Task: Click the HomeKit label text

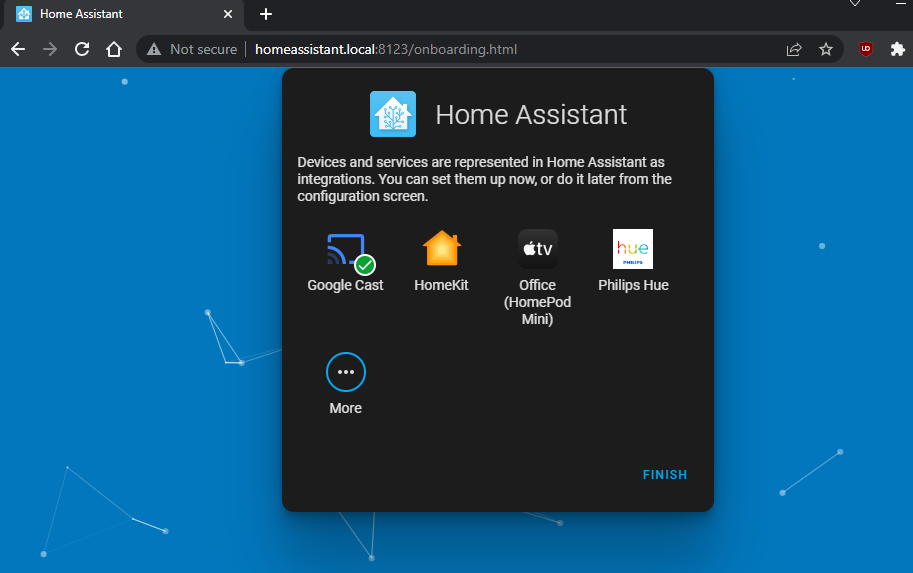Action: pos(441,285)
